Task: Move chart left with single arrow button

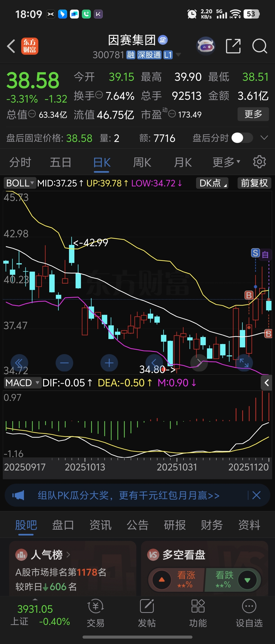Action: tap(154, 363)
